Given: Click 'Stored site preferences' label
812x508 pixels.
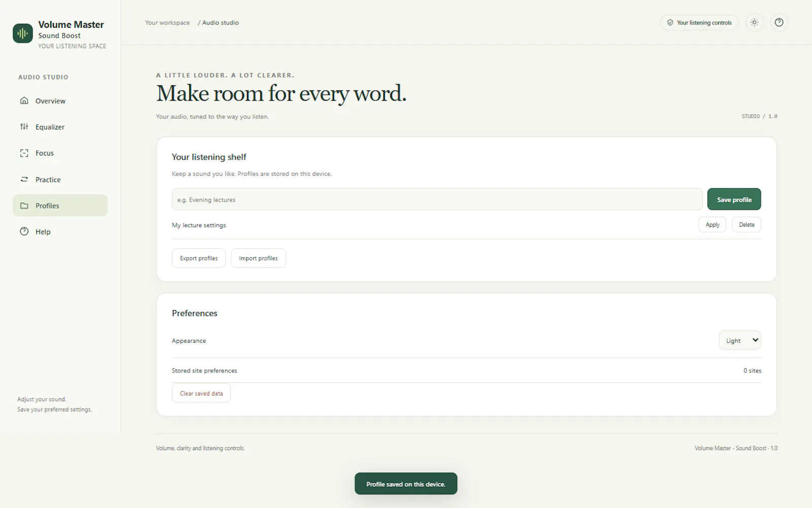Looking at the screenshot, I should 205,371.
